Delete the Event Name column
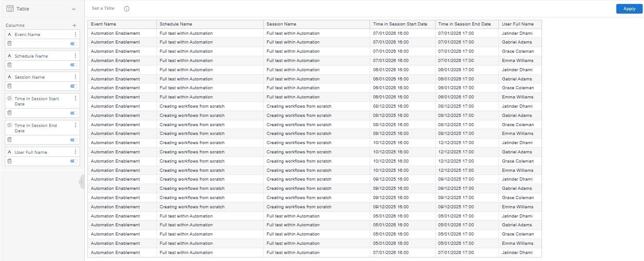The width and height of the screenshot is (644, 261). pos(10,43)
